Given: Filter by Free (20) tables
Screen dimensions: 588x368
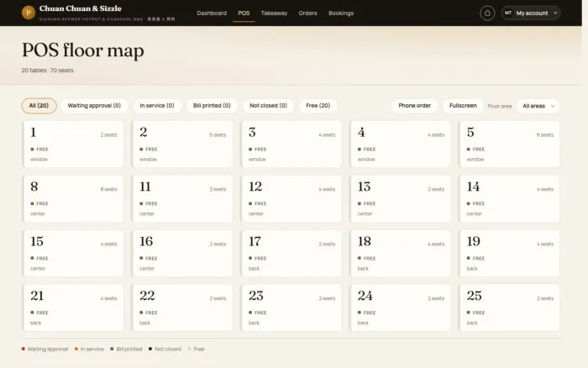Looking at the screenshot, I should click(318, 106).
